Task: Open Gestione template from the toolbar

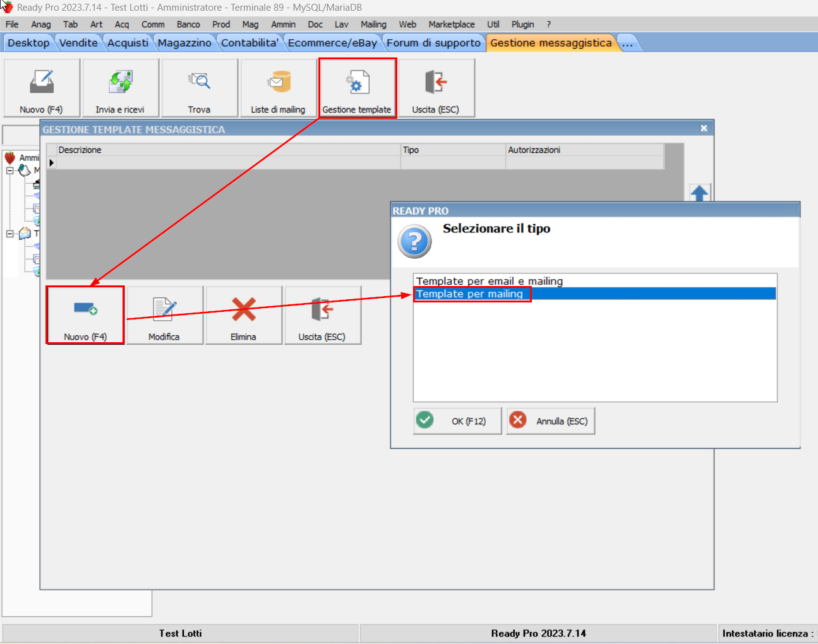Action: (358, 88)
